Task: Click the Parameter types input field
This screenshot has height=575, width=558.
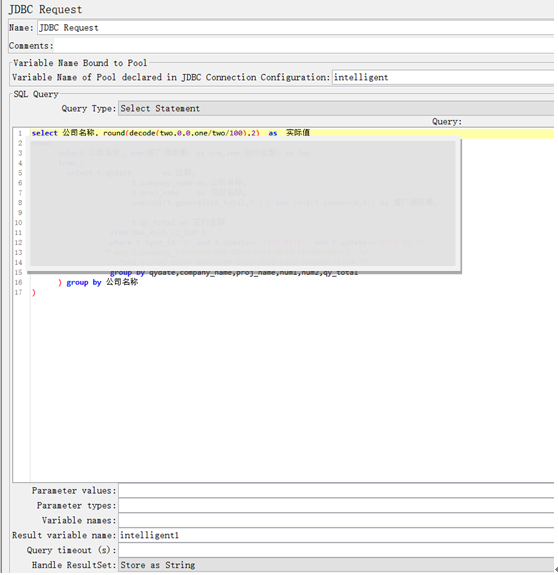Action: coord(336,506)
